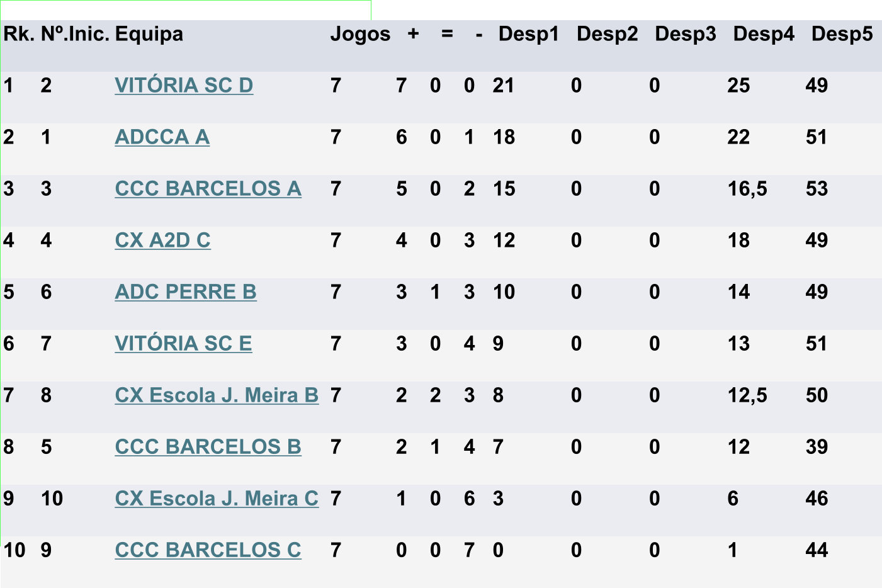Click the Desp1 column header
The width and height of the screenshot is (882, 588).
pyautogui.click(x=528, y=34)
